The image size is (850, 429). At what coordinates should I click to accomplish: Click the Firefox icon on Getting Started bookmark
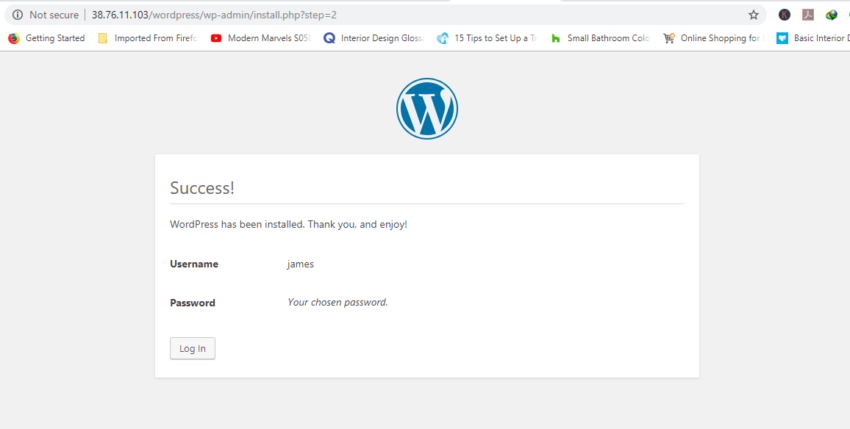tap(14, 38)
